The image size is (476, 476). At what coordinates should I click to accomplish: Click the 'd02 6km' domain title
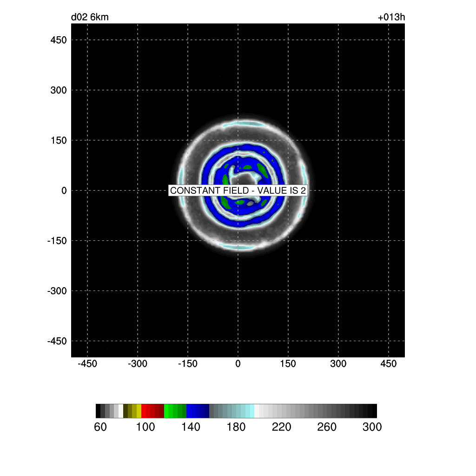pos(90,18)
